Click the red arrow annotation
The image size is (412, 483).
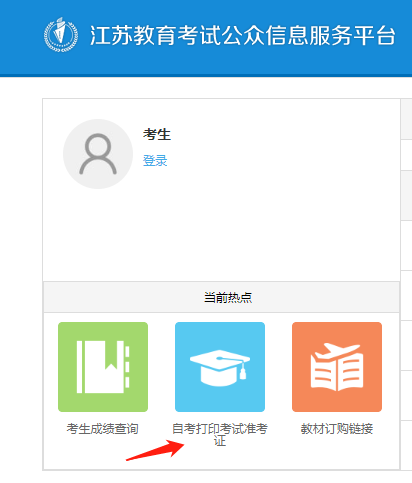tap(155, 450)
